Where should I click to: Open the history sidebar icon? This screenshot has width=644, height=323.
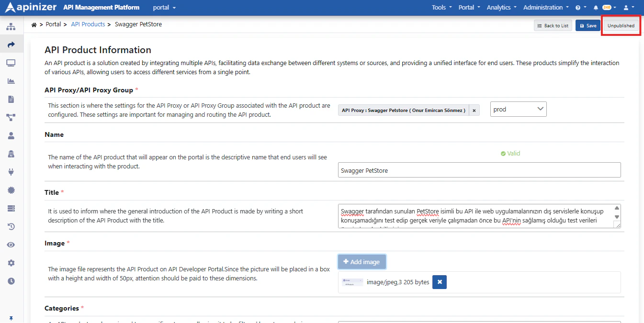tap(11, 226)
